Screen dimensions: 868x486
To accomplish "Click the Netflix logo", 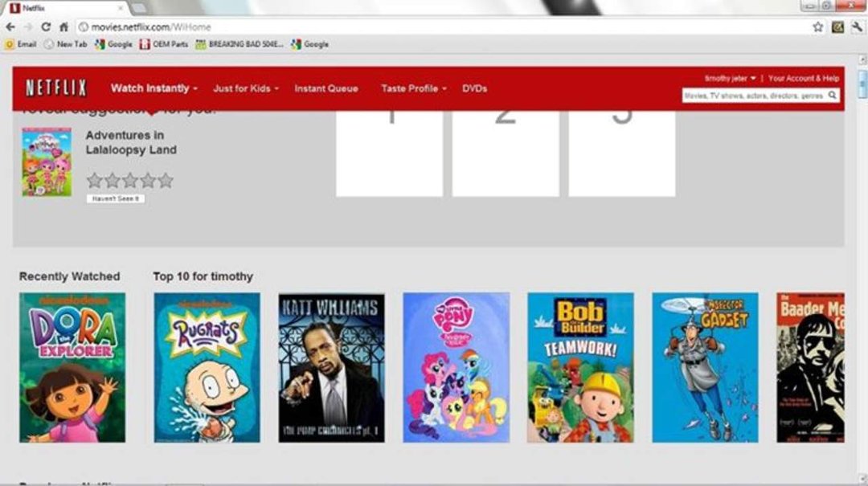I will pos(56,88).
